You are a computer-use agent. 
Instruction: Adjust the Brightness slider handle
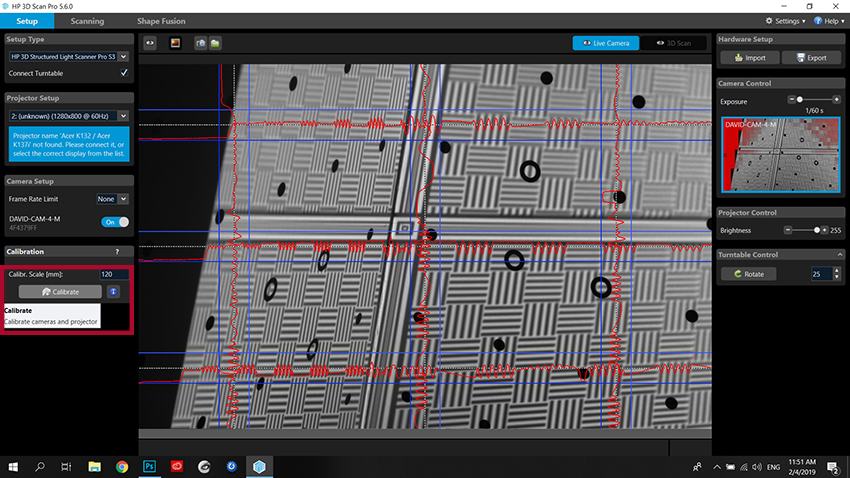click(817, 230)
